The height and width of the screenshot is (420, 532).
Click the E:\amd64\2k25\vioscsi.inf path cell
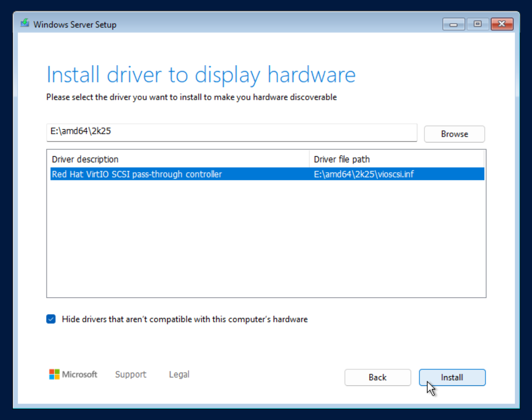[x=364, y=174]
